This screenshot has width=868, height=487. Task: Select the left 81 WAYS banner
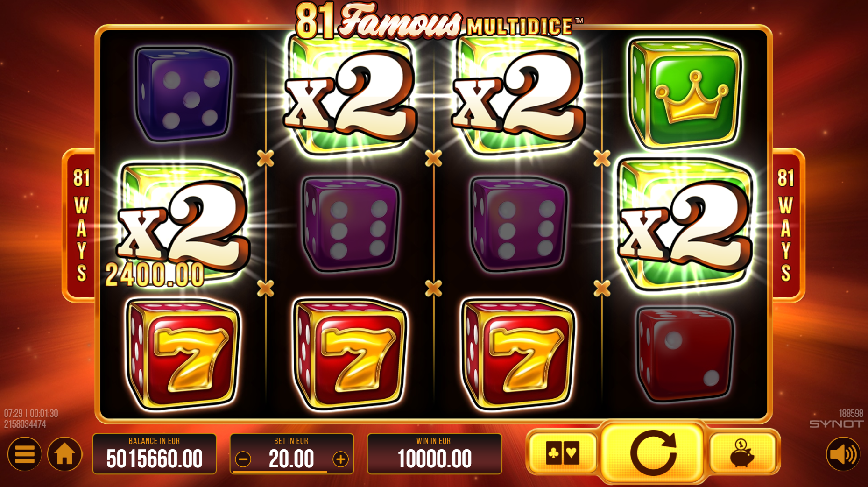pos(81,225)
